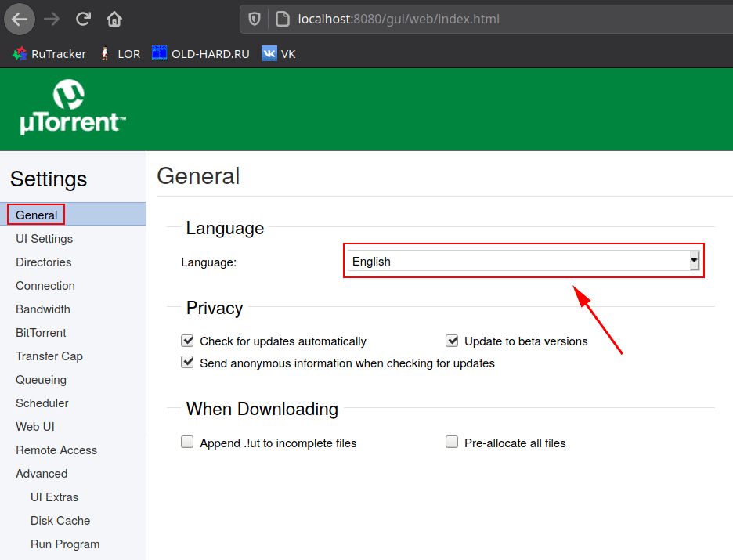
Task: Click the browser back arrow button
Action: coord(20,19)
